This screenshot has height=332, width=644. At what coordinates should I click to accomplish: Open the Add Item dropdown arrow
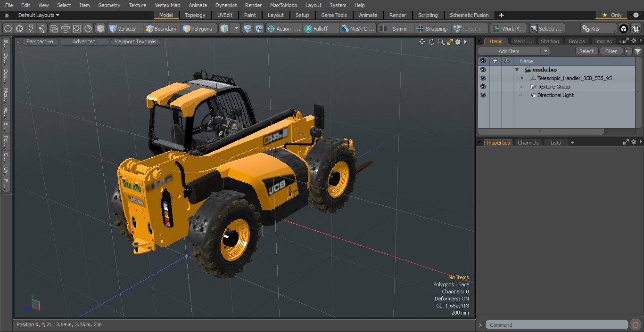[545, 51]
